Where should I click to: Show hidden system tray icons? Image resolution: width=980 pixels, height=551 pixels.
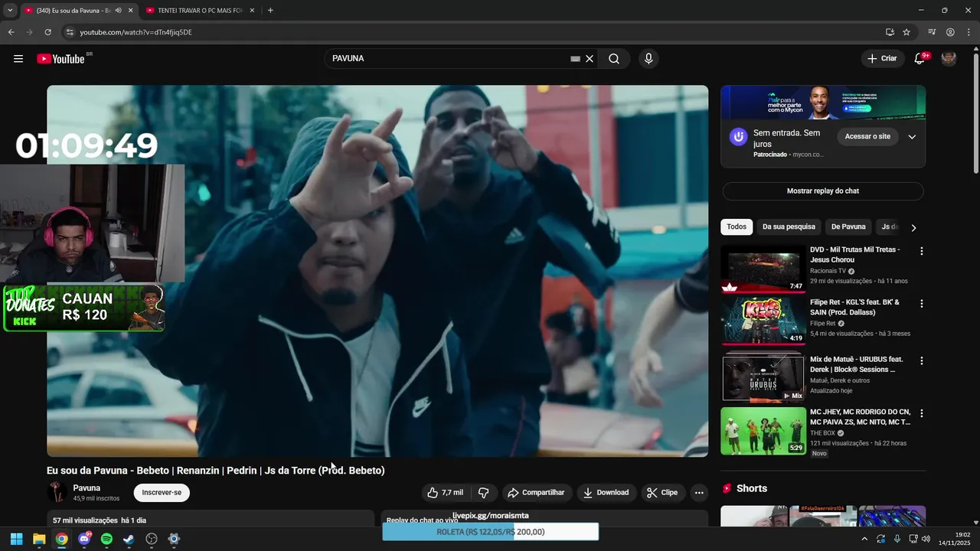(864, 539)
